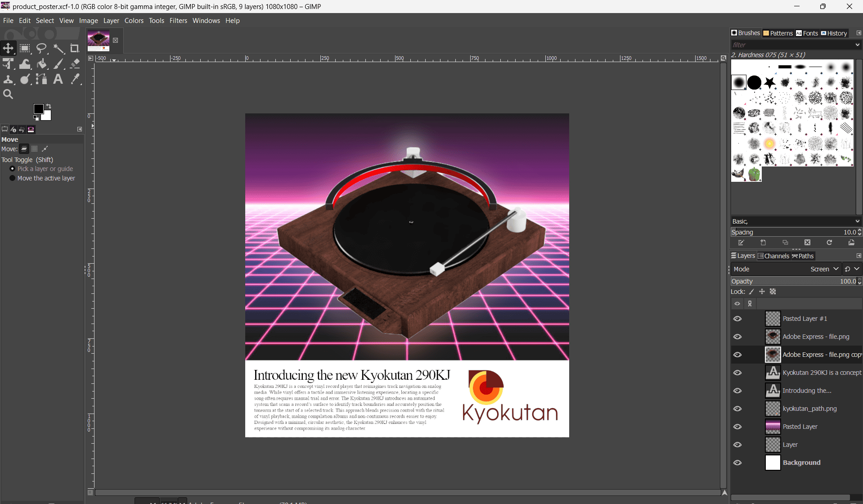This screenshot has width=863, height=504.
Task: Refresh the brushes list
Action: tap(829, 242)
